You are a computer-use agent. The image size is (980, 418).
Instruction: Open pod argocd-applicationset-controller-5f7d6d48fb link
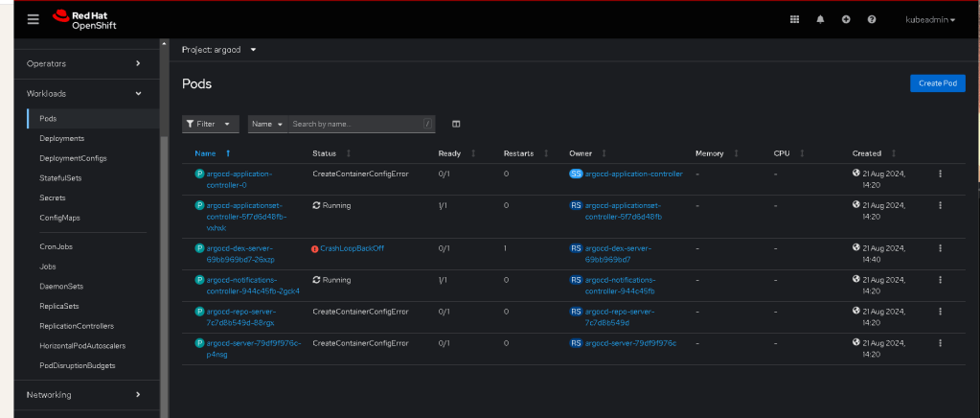[246, 216]
